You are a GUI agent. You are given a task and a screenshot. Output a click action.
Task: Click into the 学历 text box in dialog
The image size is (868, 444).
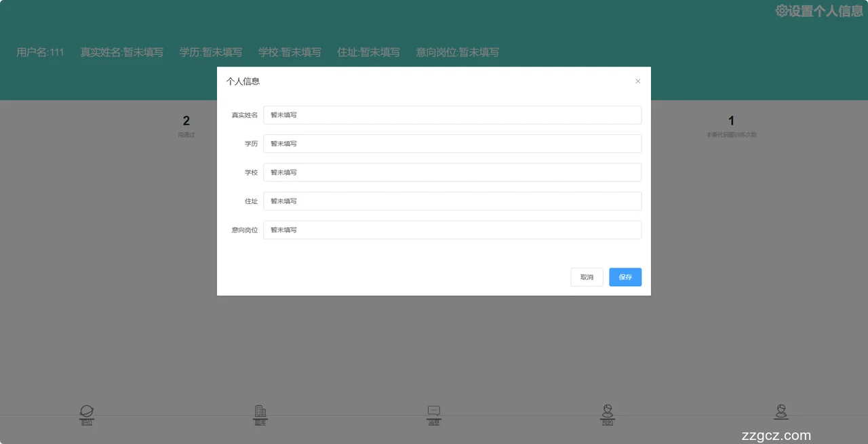tap(452, 144)
